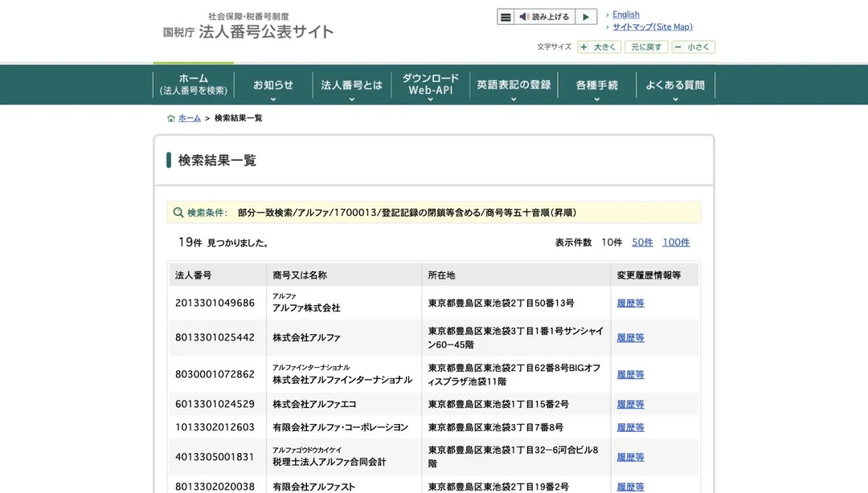Screen dimensions: 868x493
Task: Select corporate number 1013302012603
Action: [215, 427]
